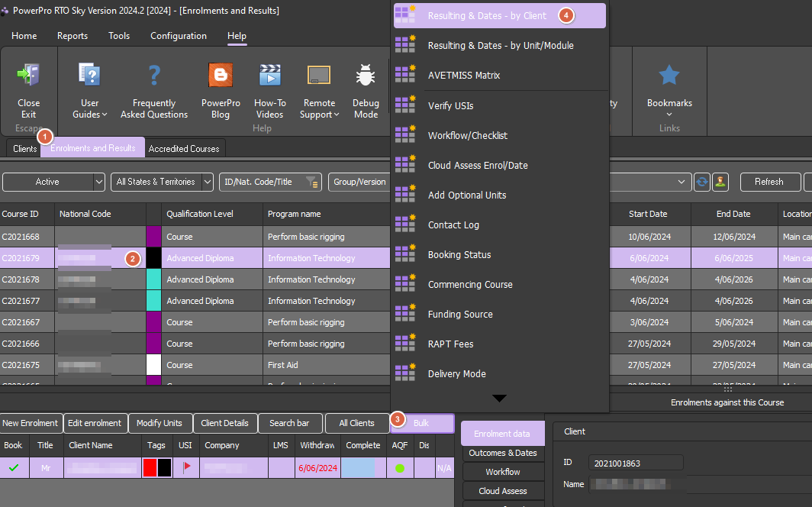Viewport: 812px width, 507px height.
Task: Click grid icon beside Commencing Course
Action: coord(405,284)
